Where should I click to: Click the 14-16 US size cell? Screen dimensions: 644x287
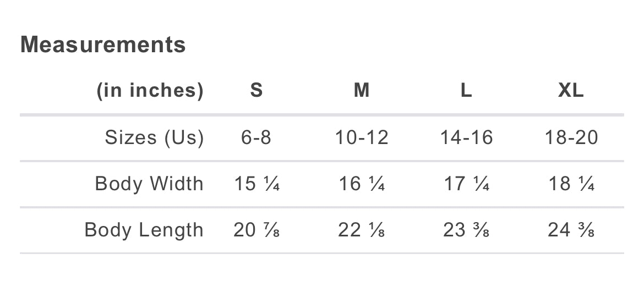[x=466, y=137]
